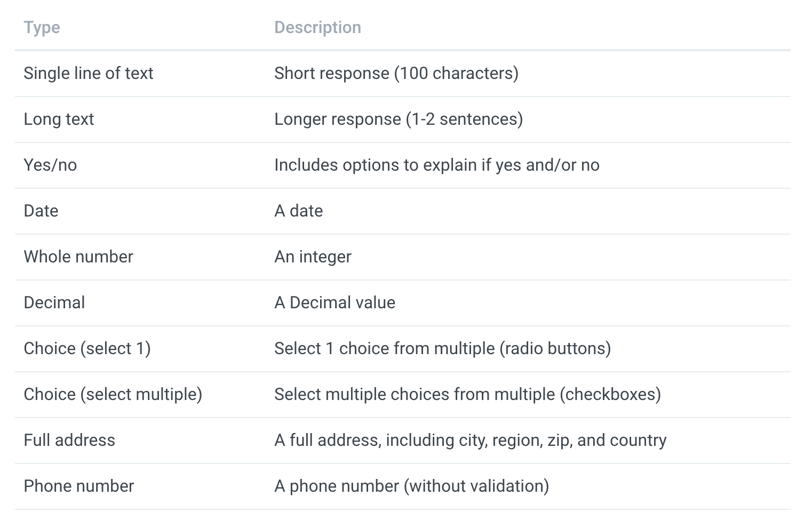The image size is (812, 528).
Task: Select the "Phone number" type cell
Action: point(78,486)
